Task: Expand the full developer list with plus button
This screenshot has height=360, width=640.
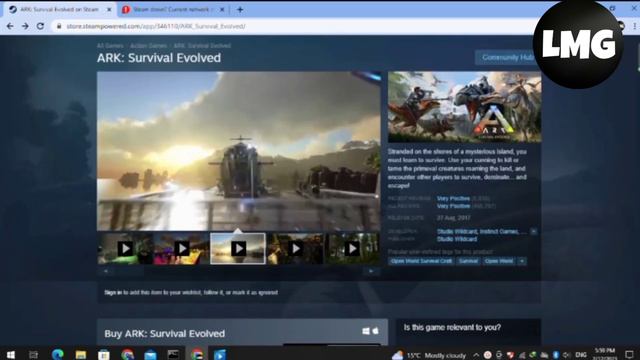Action: click(x=533, y=231)
